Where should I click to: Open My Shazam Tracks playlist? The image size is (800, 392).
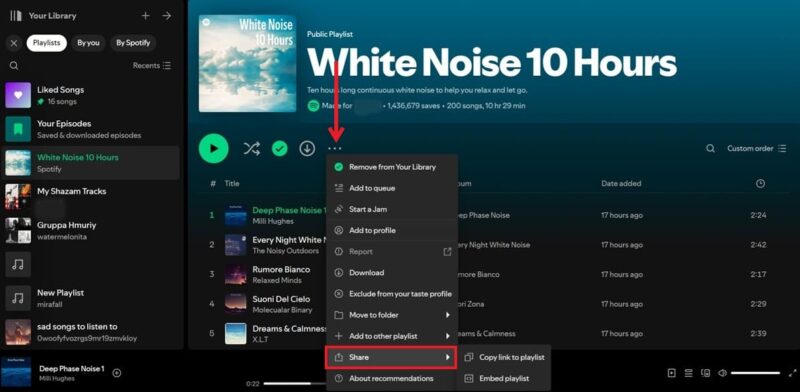pyautogui.click(x=91, y=197)
